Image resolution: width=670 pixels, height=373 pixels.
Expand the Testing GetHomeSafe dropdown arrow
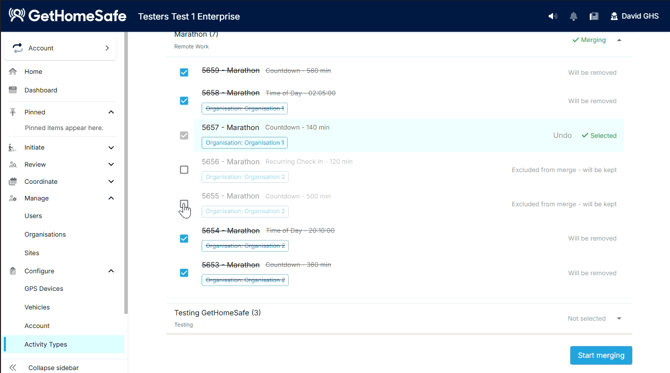pos(619,318)
